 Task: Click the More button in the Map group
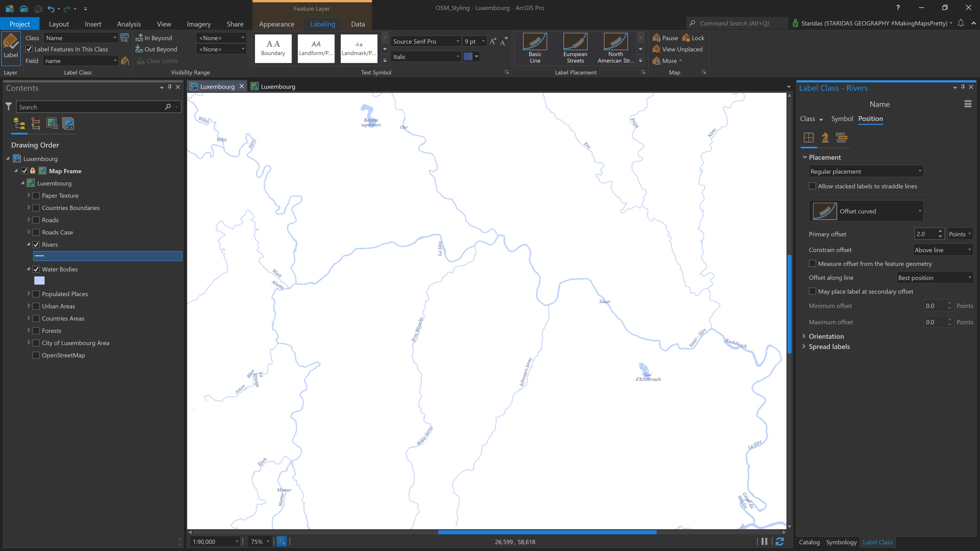click(x=668, y=60)
